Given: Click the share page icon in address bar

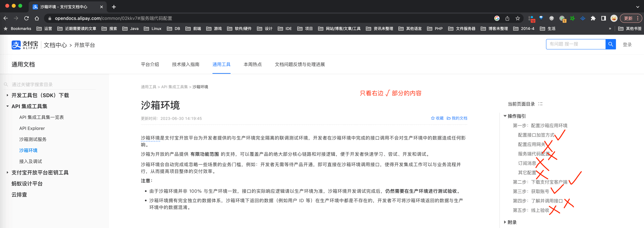Looking at the screenshot, I should point(507,18).
